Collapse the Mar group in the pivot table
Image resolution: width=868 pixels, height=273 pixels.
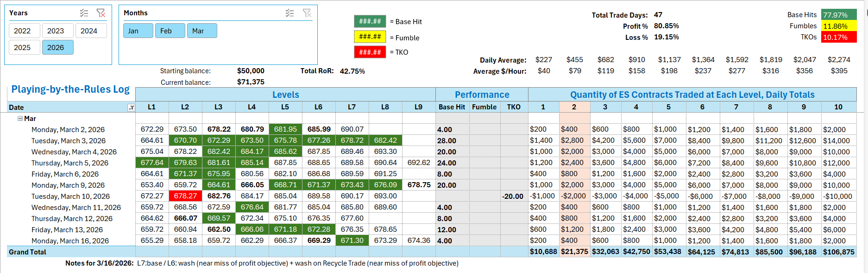[20, 119]
